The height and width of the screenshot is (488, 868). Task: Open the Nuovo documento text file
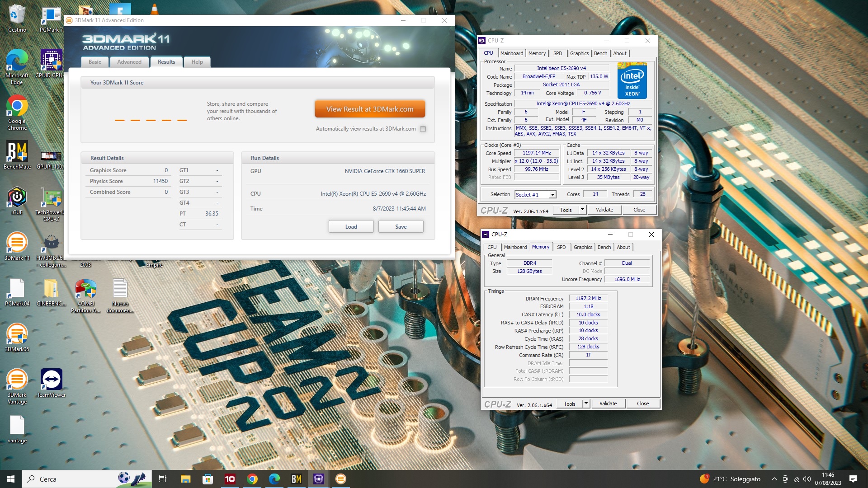[120, 296]
